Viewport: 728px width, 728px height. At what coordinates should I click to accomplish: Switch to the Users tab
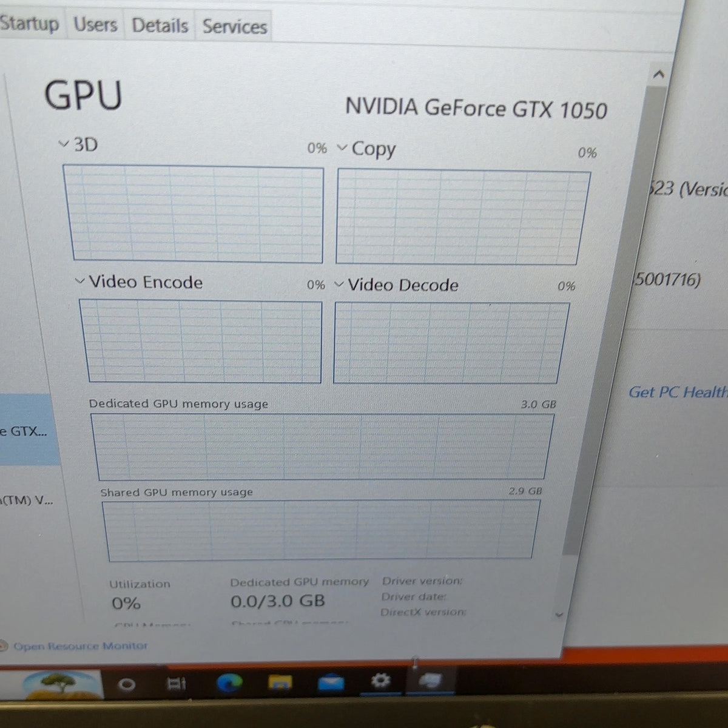95,25
